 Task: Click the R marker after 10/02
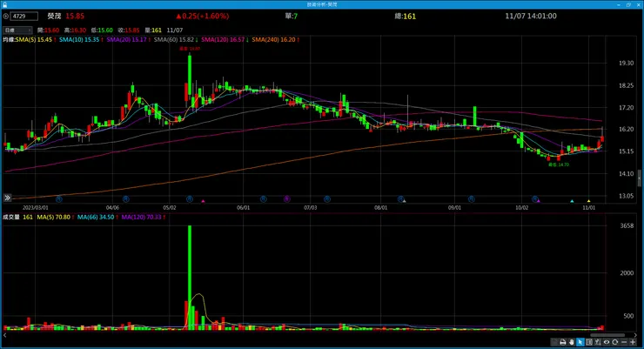pyautogui.click(x=534, y=199)
